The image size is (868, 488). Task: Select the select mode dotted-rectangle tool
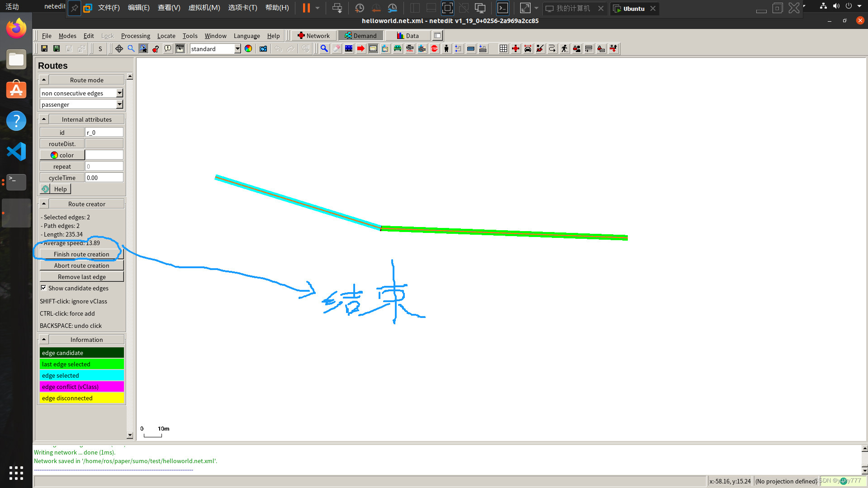pos(349,49)
